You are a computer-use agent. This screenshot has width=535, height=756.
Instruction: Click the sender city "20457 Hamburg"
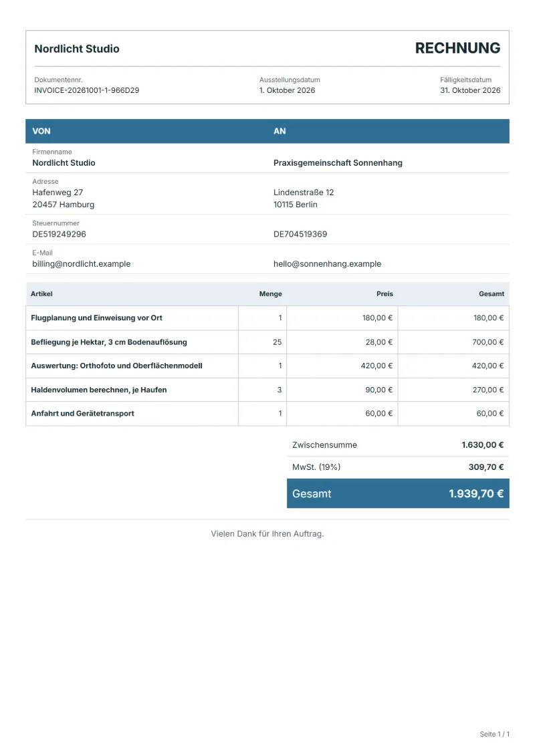(63, 205)
